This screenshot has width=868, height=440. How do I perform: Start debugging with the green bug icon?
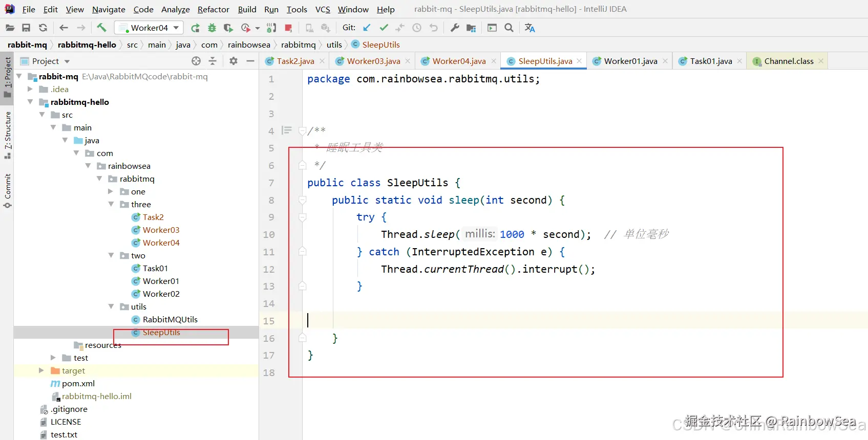[x=212, y=28]
